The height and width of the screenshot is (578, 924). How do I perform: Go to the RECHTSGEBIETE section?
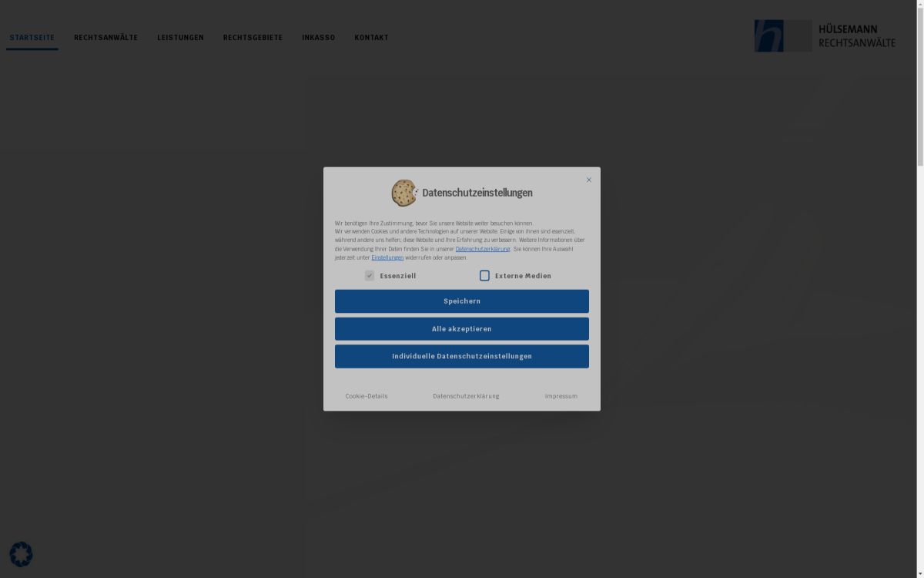(253, 37)
